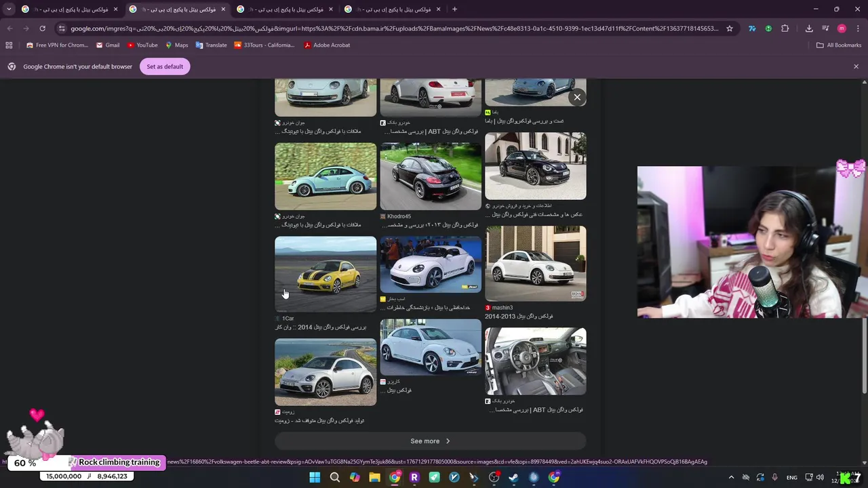Open the Chrome profile avatar
Viewport: 868px width, 488px height.
coord(842,28)
